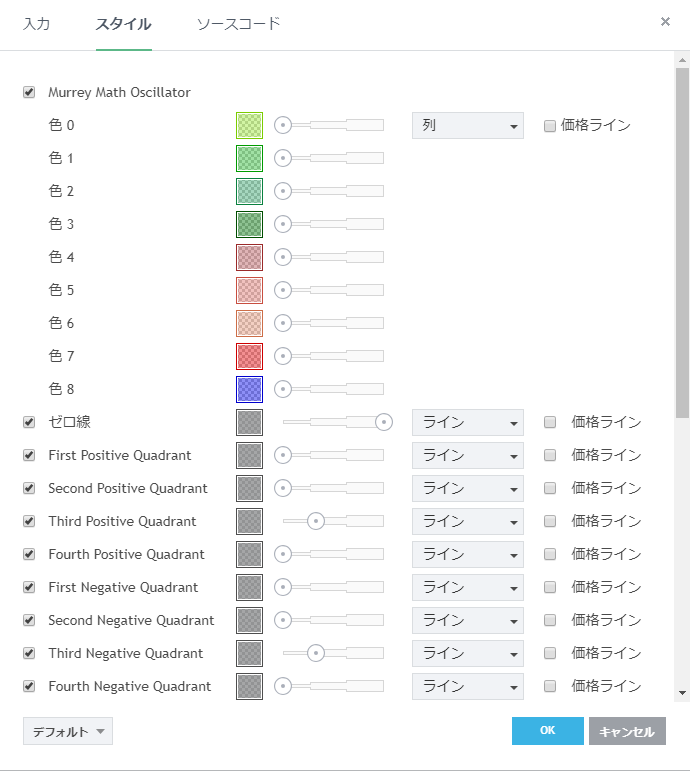Pick the blue swatch for 色 8
The height and width of the screenshot is (771, 690).
tap(249, 389)
